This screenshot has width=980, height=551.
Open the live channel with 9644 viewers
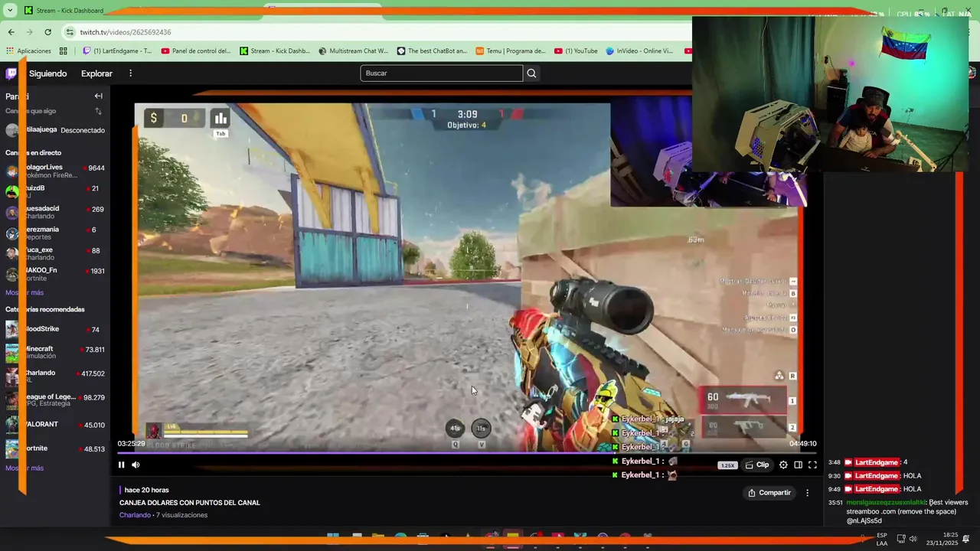[55, 171]
